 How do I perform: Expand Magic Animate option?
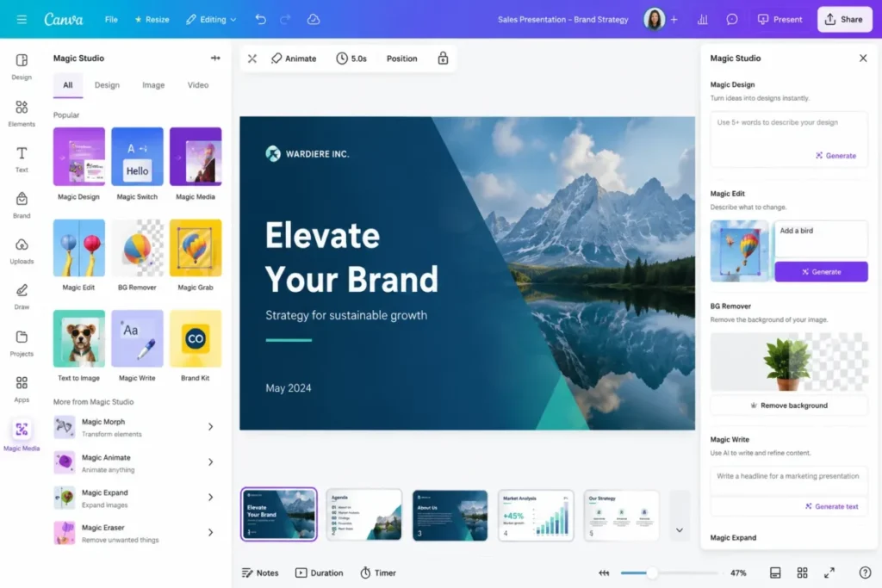click(x=210, y=462)
